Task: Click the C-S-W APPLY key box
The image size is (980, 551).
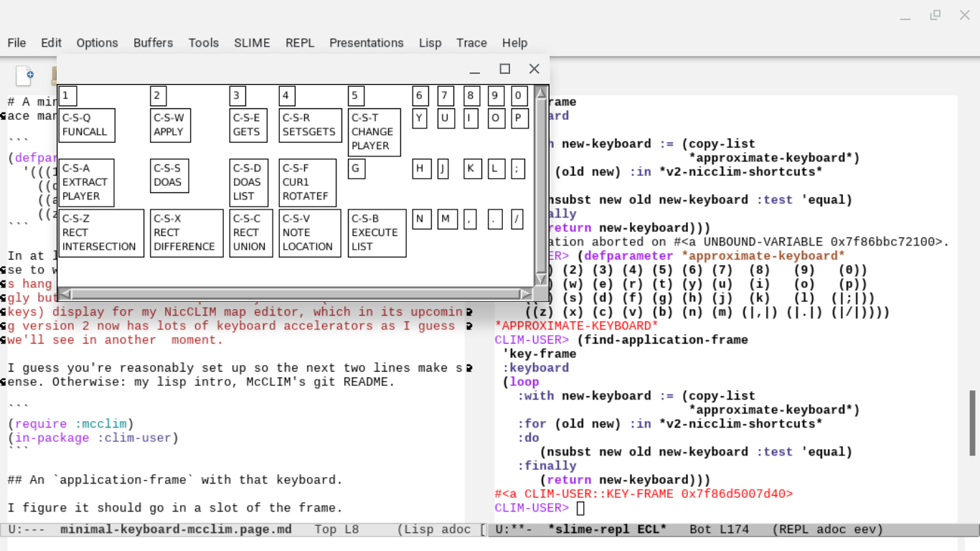Action: click(x=170, y=125)
